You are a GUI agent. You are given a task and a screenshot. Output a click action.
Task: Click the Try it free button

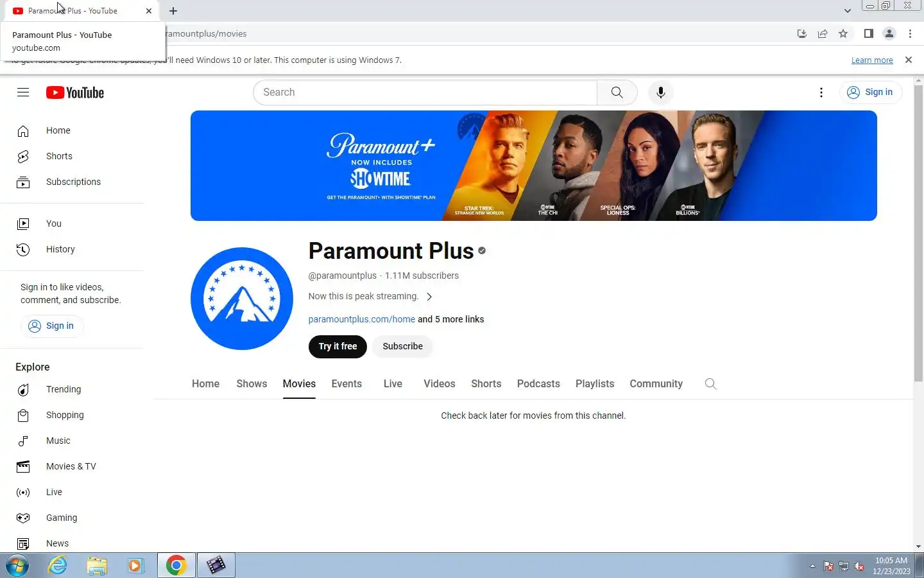coord(338,346)
